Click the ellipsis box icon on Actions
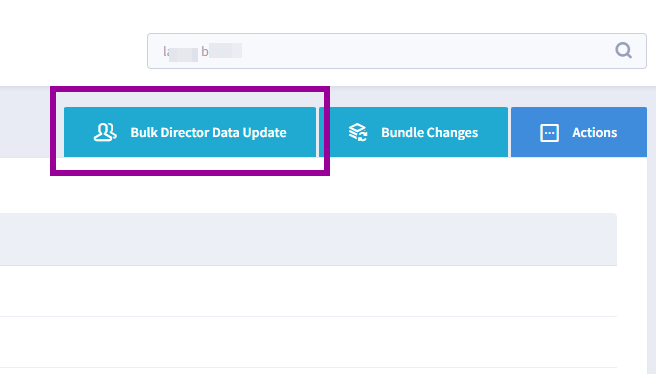This screenshot has height=374, width=656. tap(549, 133)
